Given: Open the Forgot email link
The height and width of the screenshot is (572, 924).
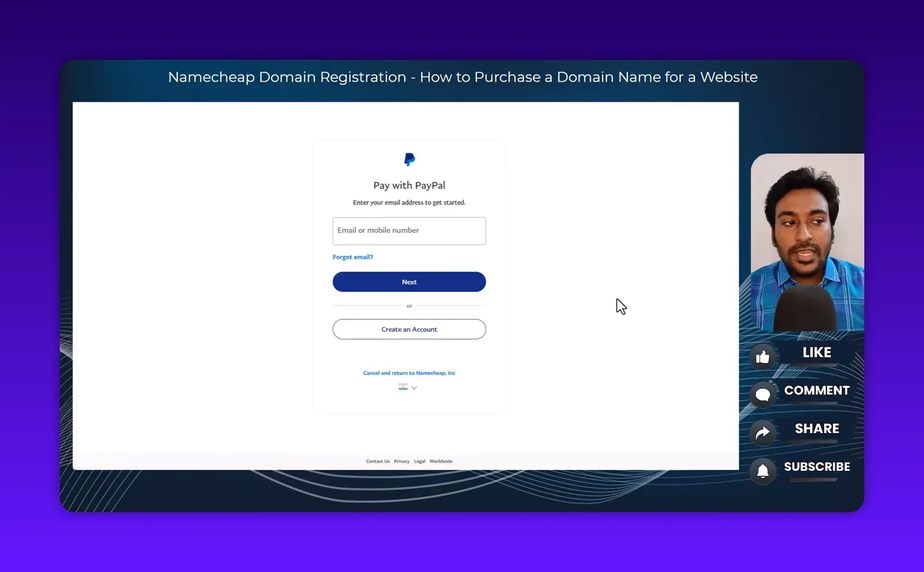Looking at the screenshot, I should (x=353, y=256).
